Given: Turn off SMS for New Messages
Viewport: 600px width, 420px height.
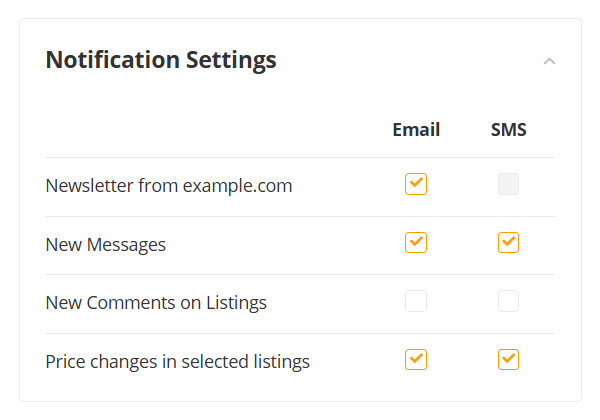Looking at the screenshot, I should pos(509,243).
